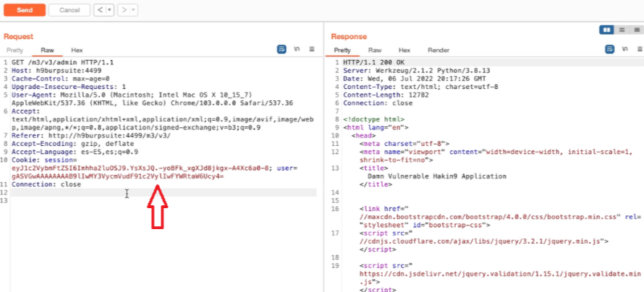
Task: Go to next request with forward arrow
Action: (x=123, y=10)
